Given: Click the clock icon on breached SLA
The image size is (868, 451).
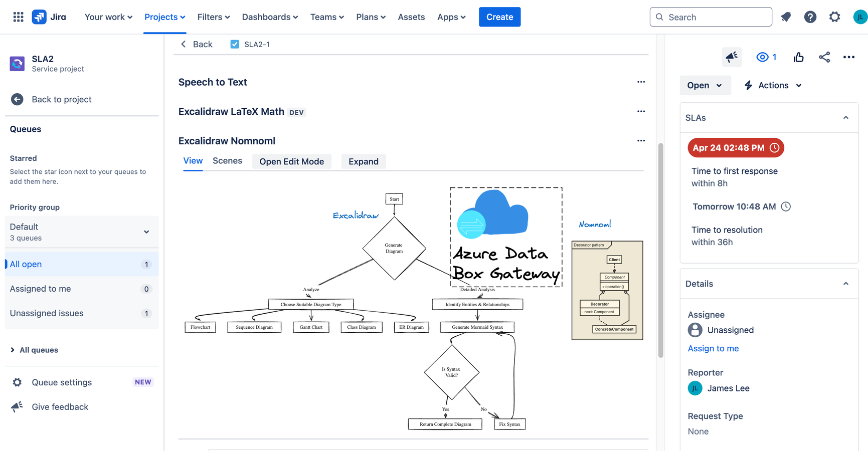Looking at the screenshot, I should click(775, 148).
